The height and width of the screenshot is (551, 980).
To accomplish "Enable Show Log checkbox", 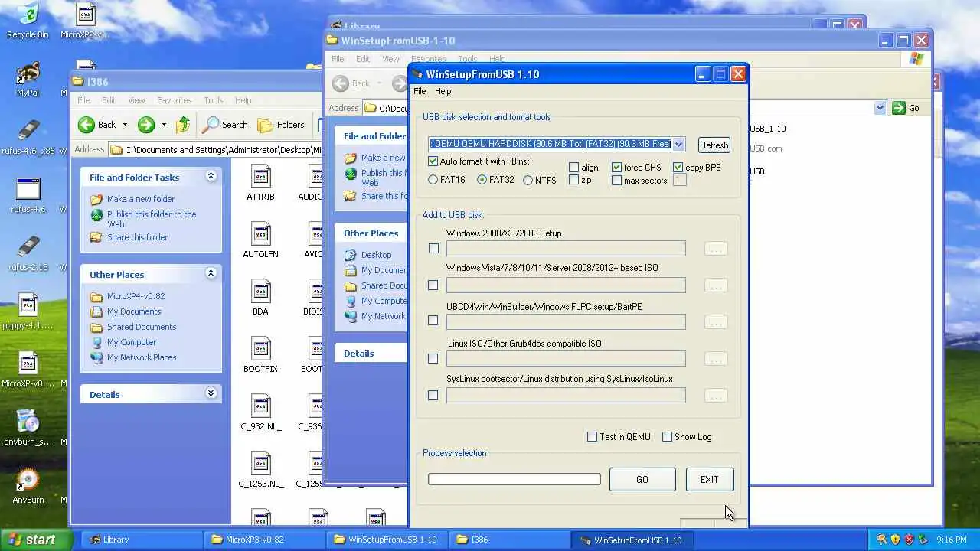I will coord(667,436).
